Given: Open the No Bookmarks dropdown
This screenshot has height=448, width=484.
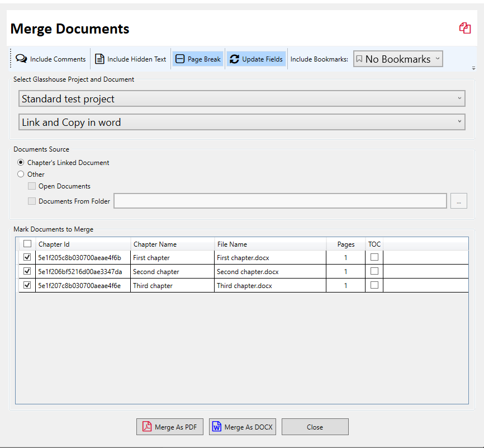Looking at the screenshot, I should pos(398,59).
